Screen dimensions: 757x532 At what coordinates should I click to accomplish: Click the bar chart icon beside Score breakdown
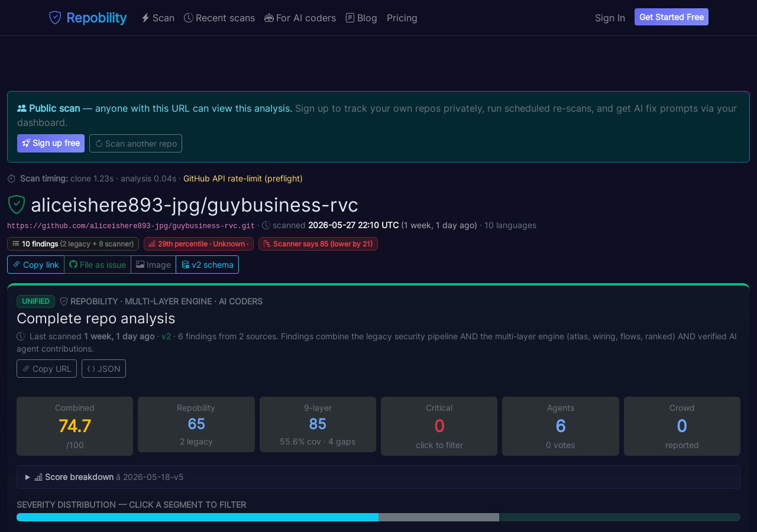[x=38, y=477]
